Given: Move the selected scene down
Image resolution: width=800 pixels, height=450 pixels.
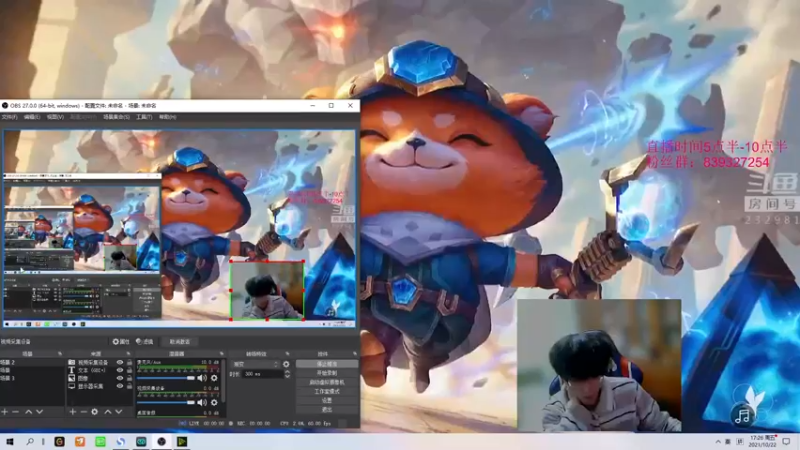Looking at the screenshot, I should 40,412.
